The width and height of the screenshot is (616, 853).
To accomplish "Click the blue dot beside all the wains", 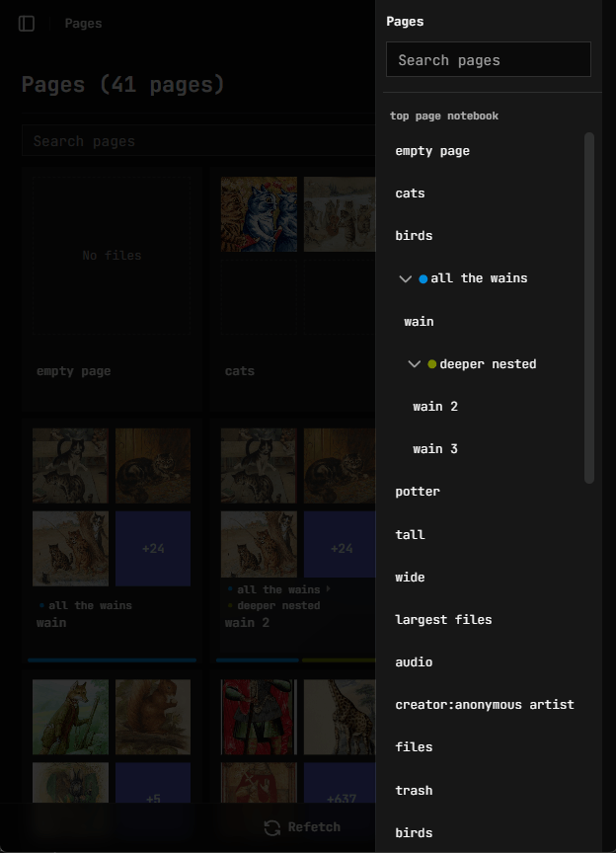I will (423, 279).
